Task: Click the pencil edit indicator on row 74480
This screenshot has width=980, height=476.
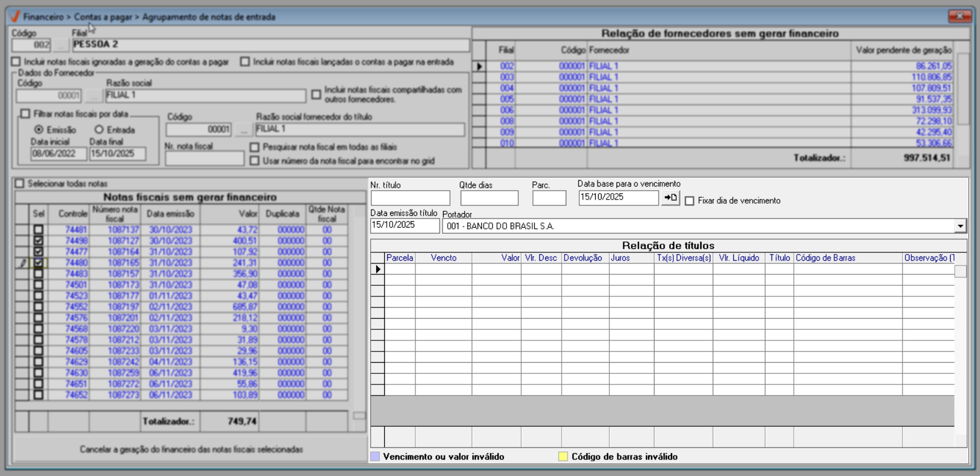Action: tap(22, 263)
